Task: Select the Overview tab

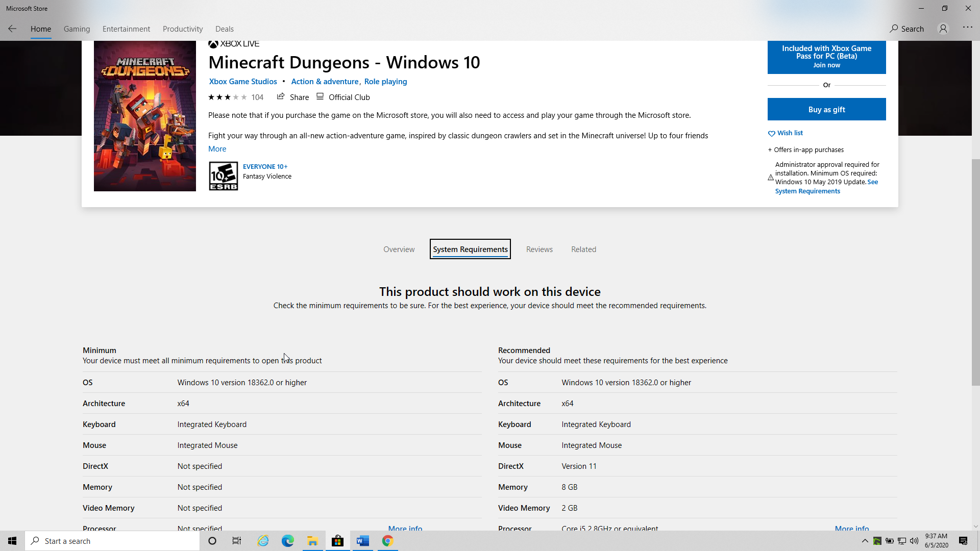Action: pyautogui.click(x=399, y=249)
